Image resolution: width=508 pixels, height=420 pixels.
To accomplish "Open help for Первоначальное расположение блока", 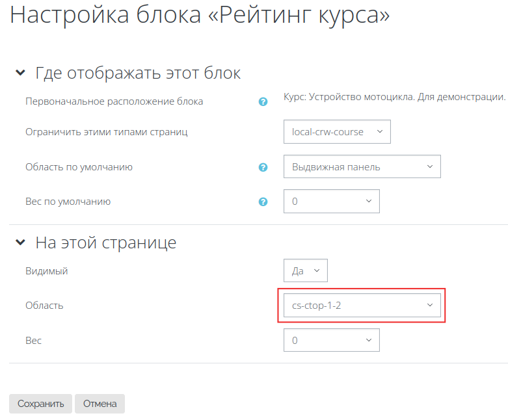I will click(263, 101).
